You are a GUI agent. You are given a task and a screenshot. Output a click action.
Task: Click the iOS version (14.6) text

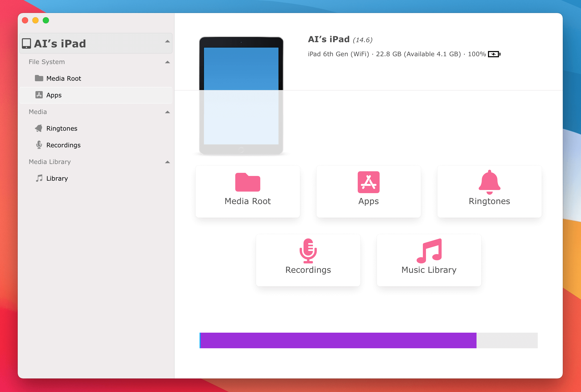click(363, 40)
